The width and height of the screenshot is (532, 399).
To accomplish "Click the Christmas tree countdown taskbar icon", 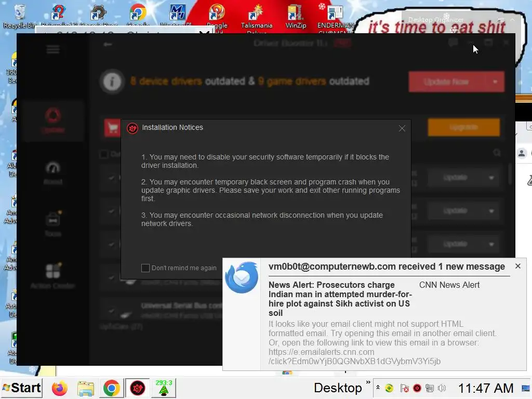I will [x=164, y=388].
